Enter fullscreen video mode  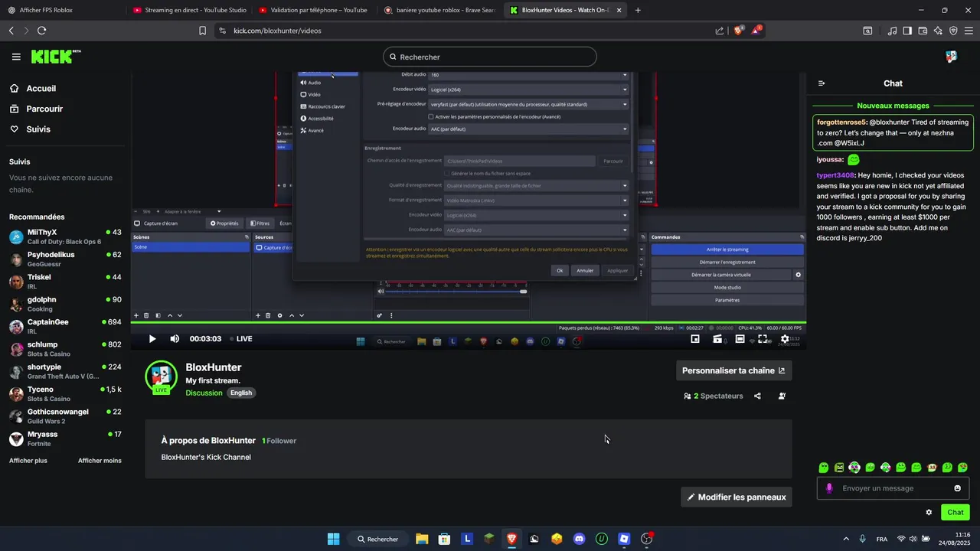(x=763, y=339)
